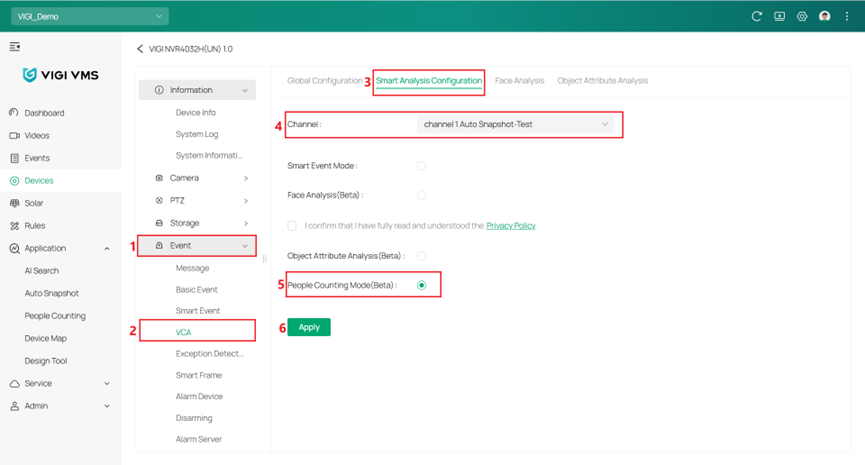Open the screen display icon in header
The image size is (865, 465).
[x=779, y=17]
